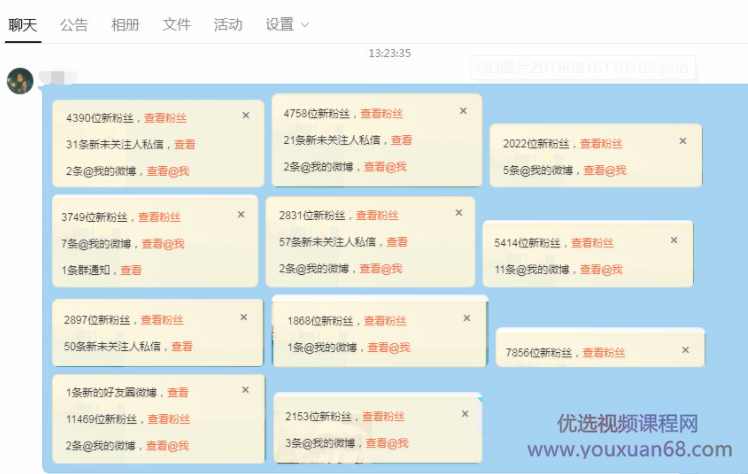Close the 7856位新粉丝 notification card
Image resolution: width=748 pixels, height=474 pixels.
point(685,350)
